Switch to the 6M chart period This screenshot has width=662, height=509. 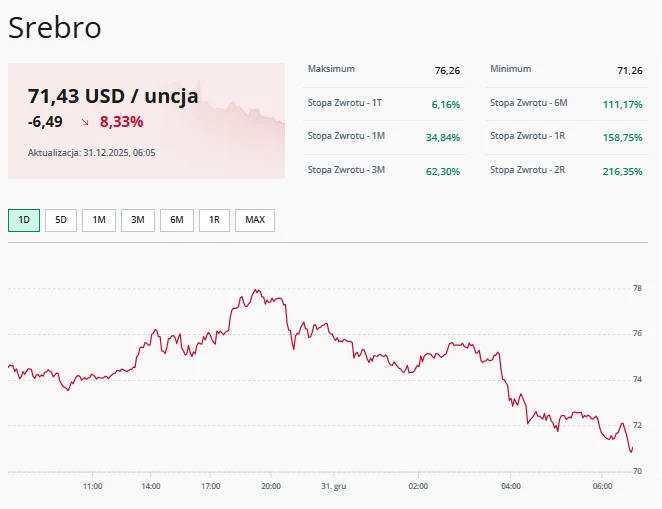(176, 220)
